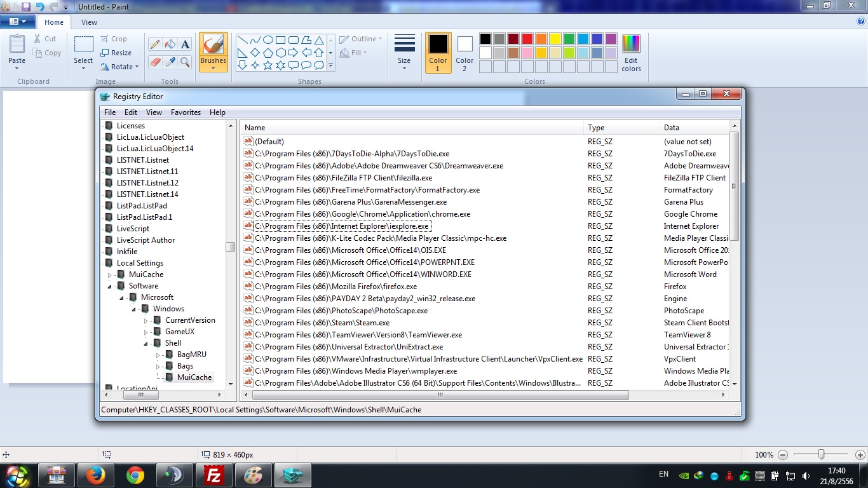Open Paint Help question mark icon

(861, 21)
